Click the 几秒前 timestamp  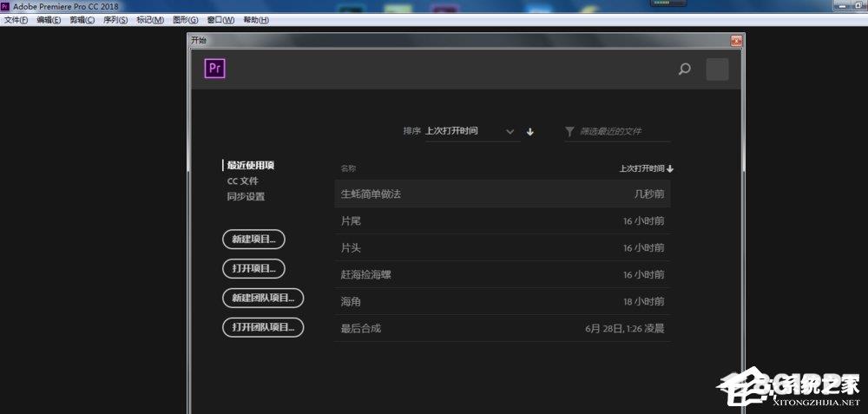pos(648,194)
